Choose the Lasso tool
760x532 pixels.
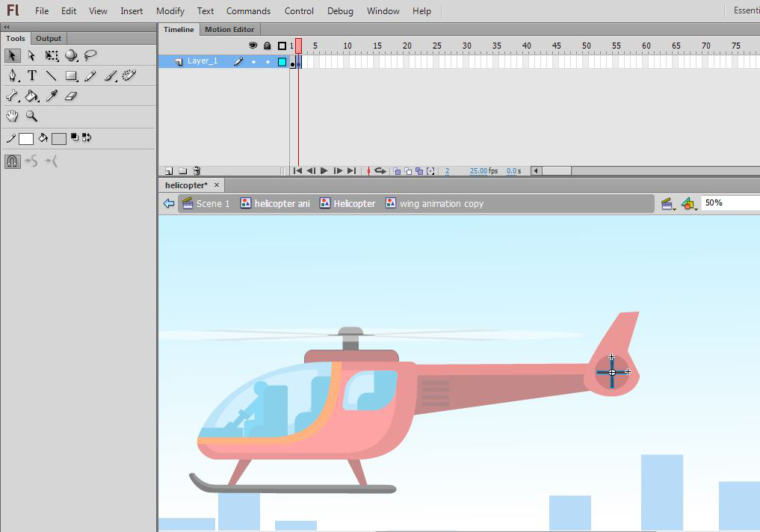(x=90, y=55)
